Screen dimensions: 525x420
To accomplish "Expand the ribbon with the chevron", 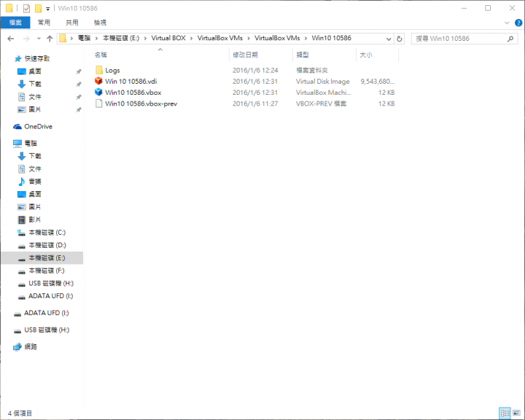I will click(507, 23).
